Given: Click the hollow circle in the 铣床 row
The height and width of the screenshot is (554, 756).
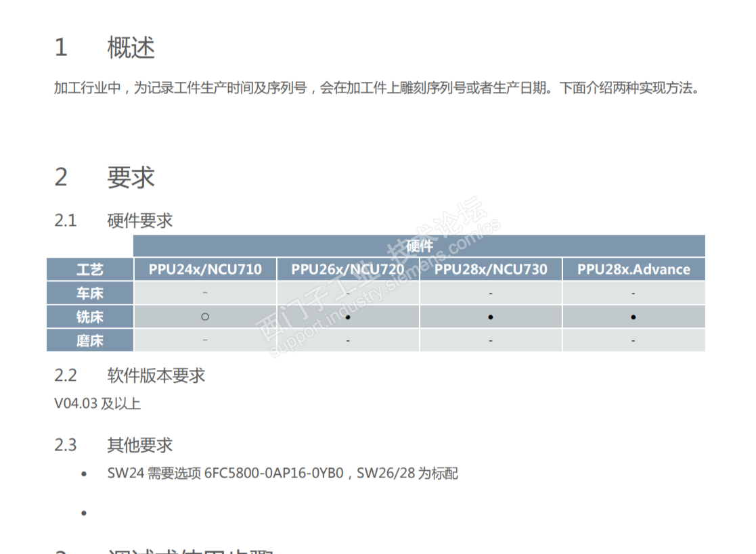Looking at the screenshot, I should (x=205, y=317).
